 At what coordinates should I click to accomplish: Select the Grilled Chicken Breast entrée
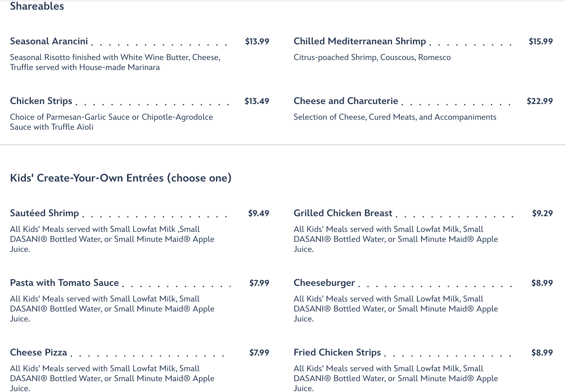point(343,213)
